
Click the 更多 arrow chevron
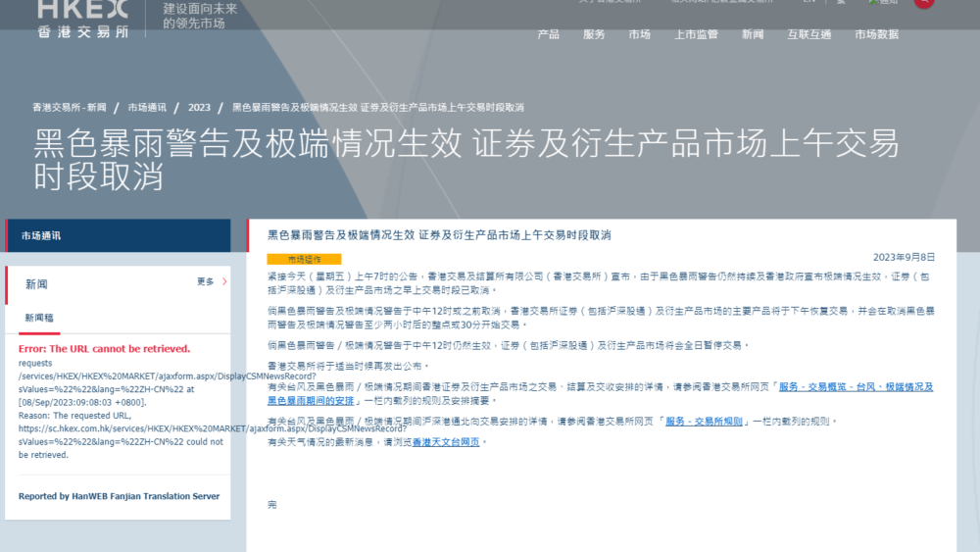tap(224, 282)
